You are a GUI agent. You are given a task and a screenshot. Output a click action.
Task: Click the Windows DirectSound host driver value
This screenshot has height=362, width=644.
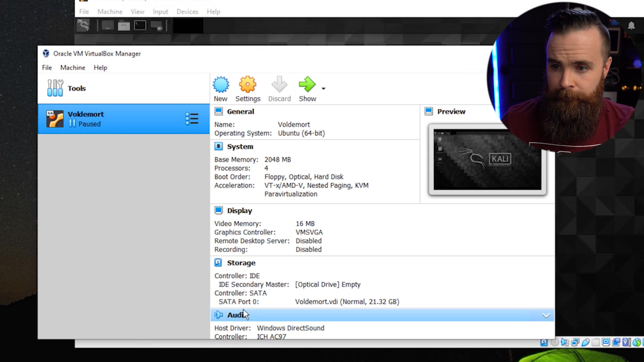[290, 328]
